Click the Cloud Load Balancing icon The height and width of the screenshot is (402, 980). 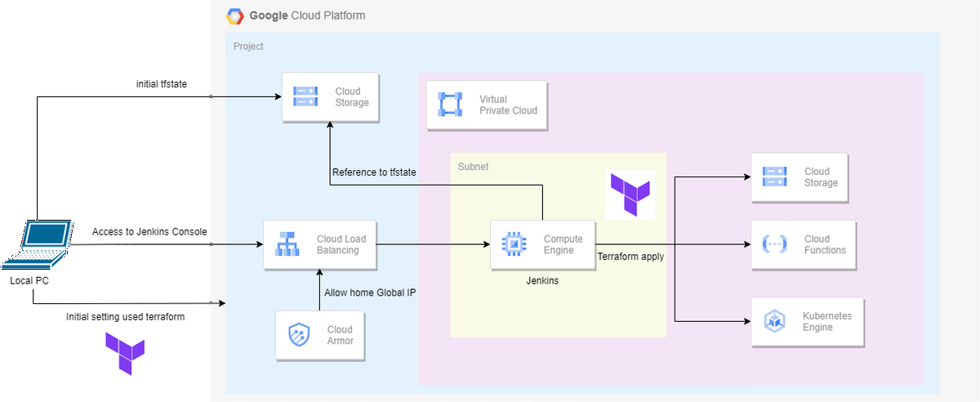point(287,244)
